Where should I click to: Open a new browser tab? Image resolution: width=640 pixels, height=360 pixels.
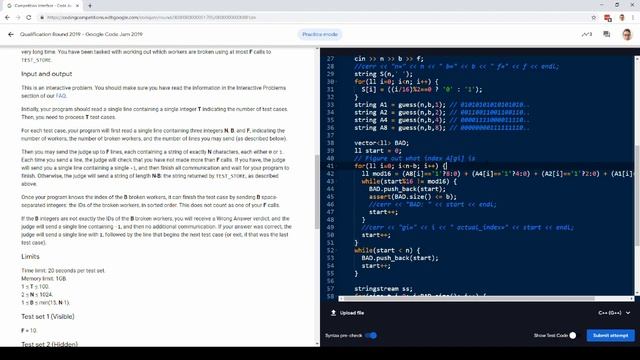[x=90, y=6]
